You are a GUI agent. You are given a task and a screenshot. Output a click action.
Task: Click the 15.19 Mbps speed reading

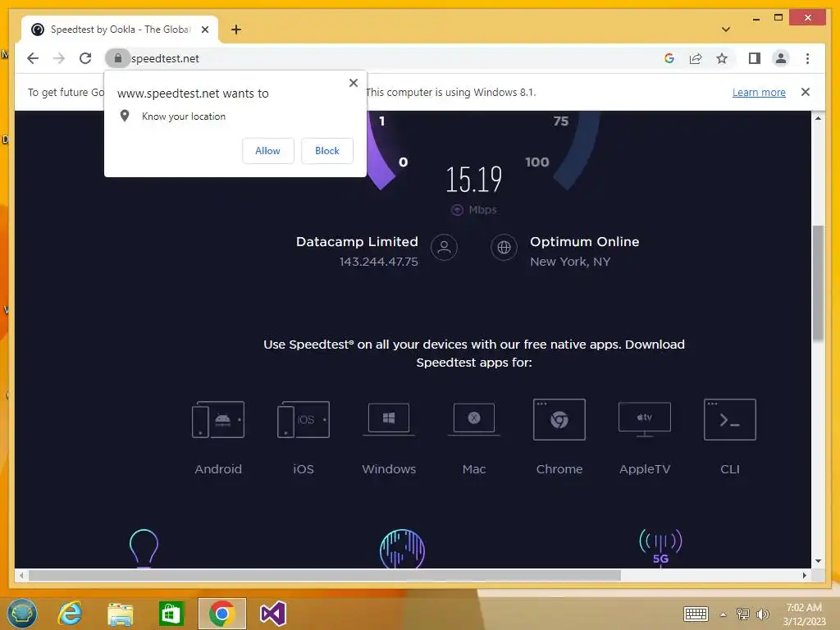click(474, 179)
